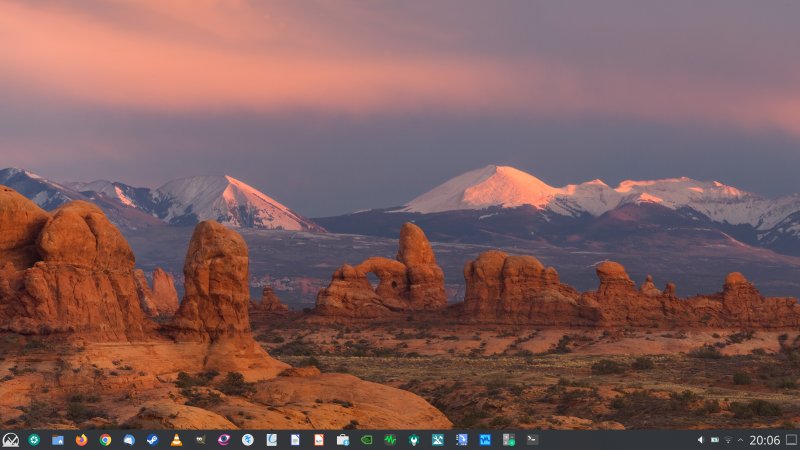Launch Steam from the panel

tap(152, 440)
